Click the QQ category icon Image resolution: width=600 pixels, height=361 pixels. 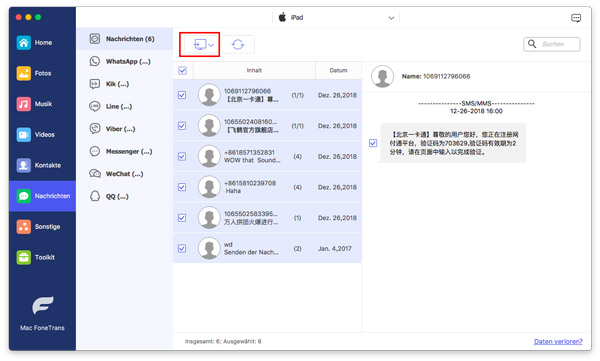tap(95, 196)
